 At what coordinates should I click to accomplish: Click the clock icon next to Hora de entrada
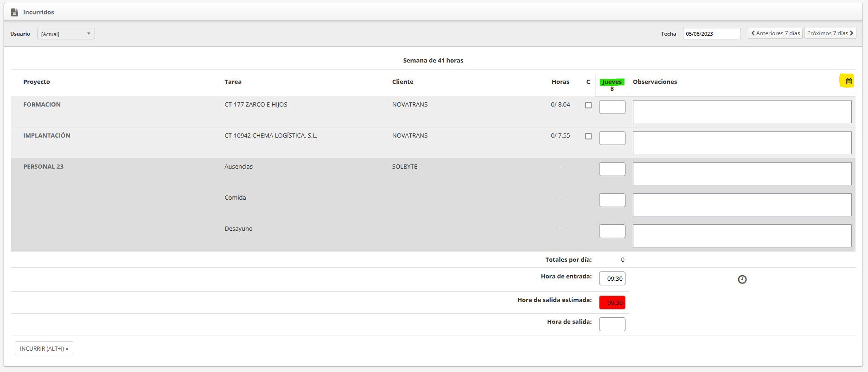742,279
